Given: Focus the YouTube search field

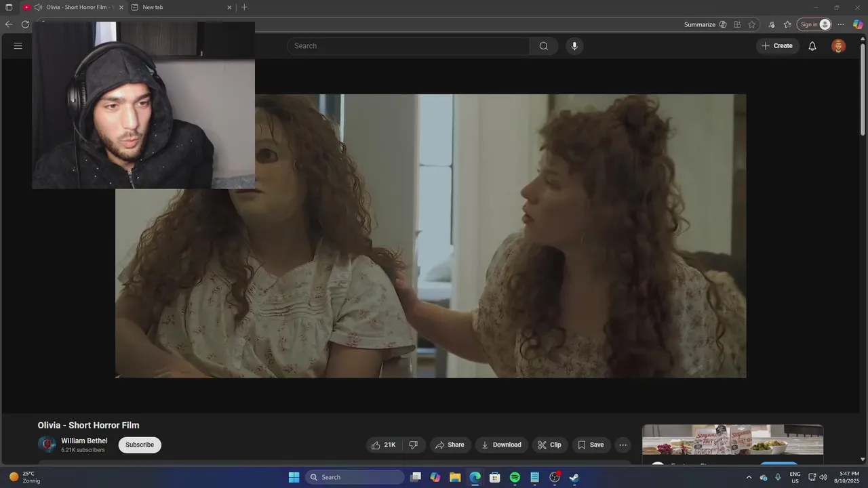Looking at the screenshot, I should (409, 46).
